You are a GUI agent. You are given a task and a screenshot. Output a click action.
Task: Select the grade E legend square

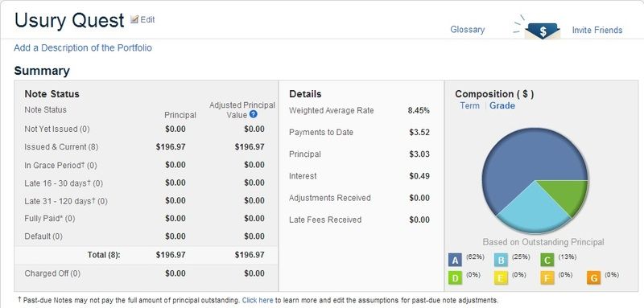pos(501,278)
